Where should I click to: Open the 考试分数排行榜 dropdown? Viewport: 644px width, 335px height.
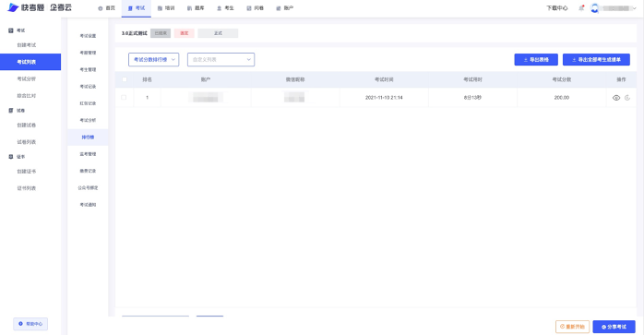point(153,60)
